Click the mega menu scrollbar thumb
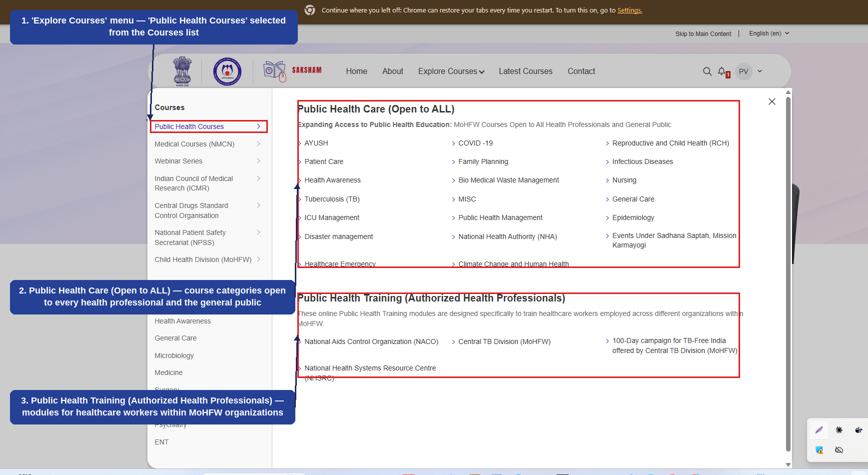 tap(788, 274)
